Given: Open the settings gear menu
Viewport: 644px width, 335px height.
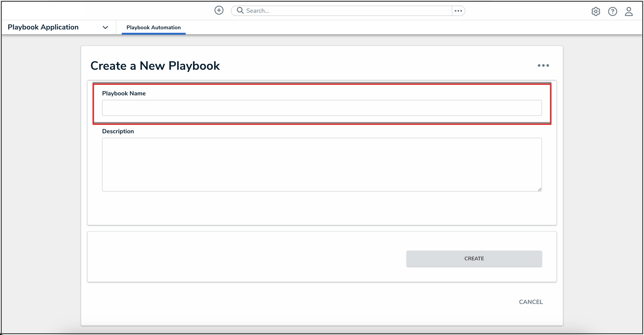Looking at the screenshot, I should pyautogui.click(x=596, y=11).
